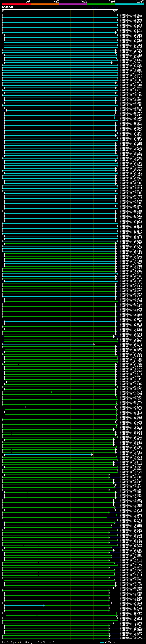
Task: Select hit label UniRef100_A7UMR2
Action: [131, 593]
